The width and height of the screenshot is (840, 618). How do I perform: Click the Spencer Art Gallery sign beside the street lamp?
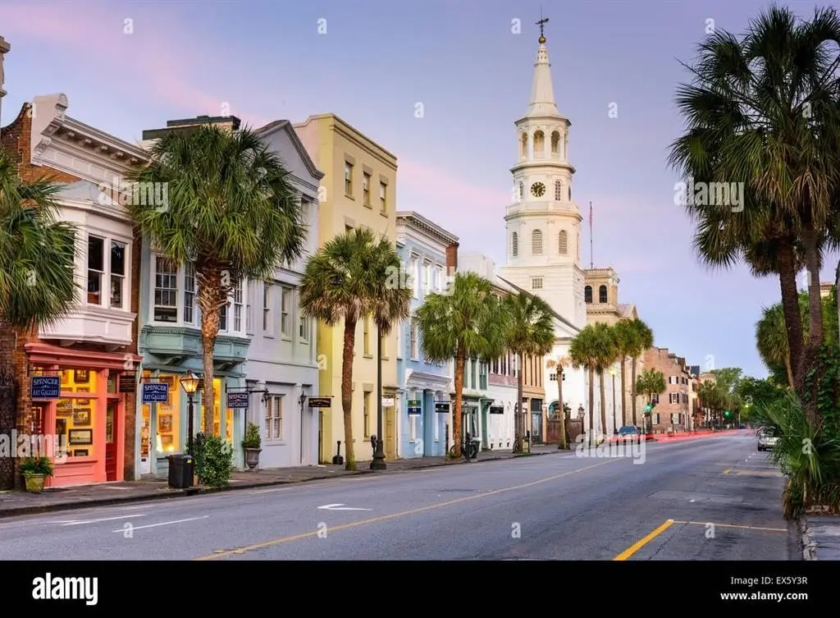[x=155, y=392]
